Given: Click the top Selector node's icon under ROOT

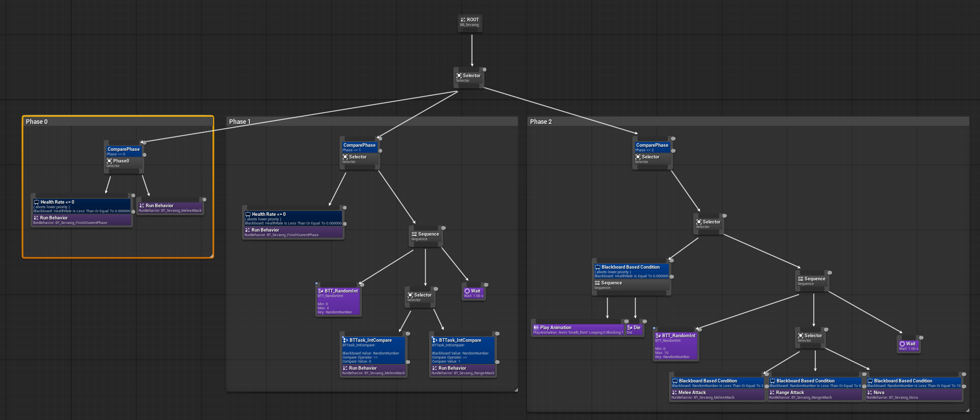Looking at the screenshot, I should [x=459, y=76].
